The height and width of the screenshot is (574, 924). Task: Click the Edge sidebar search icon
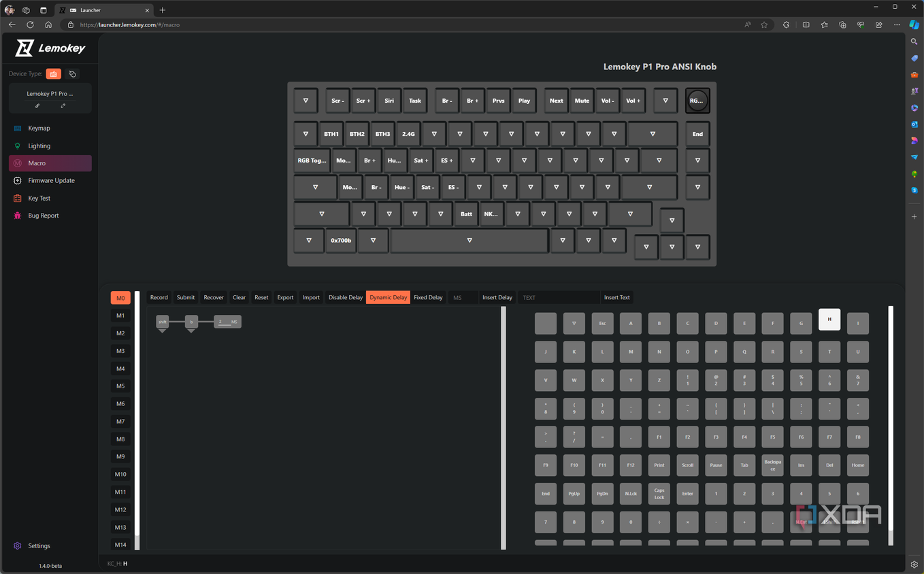click(914, 41)
